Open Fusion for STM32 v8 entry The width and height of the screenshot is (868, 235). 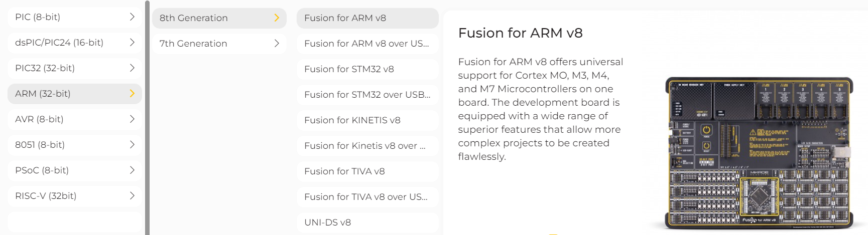coord(367,69)
